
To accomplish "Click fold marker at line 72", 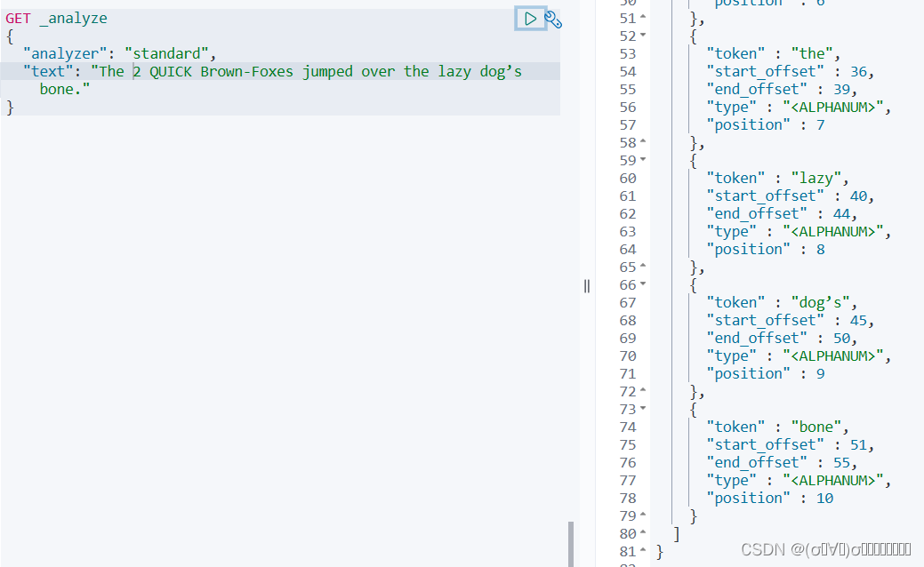I will tap(643, 390).
